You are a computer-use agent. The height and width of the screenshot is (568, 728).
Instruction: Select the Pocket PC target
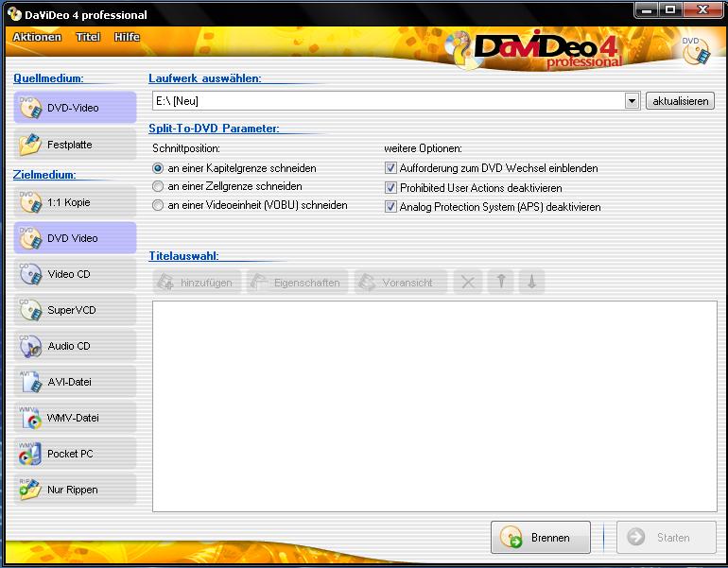[75, 454]
